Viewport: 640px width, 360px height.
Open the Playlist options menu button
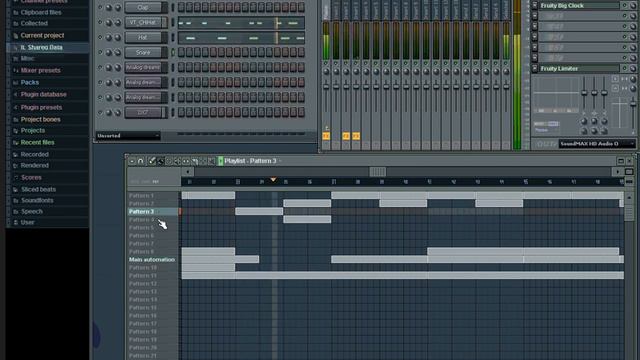pos(131,161)
